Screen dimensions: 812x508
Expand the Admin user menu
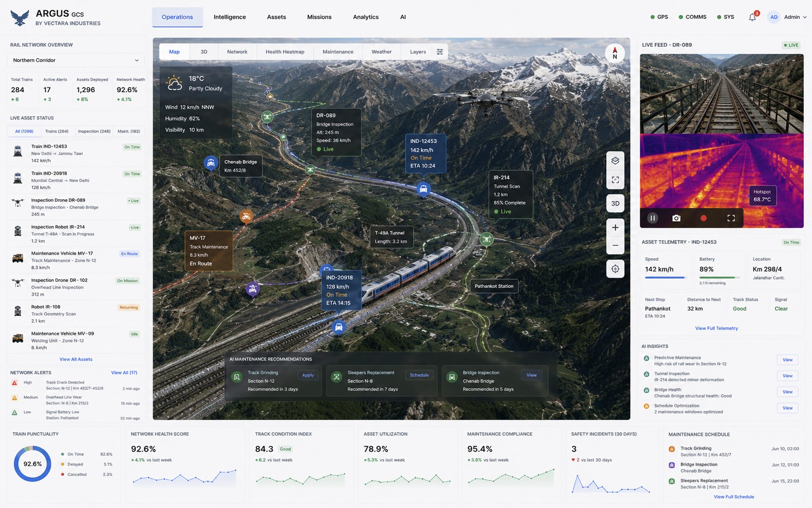(795, 17)
